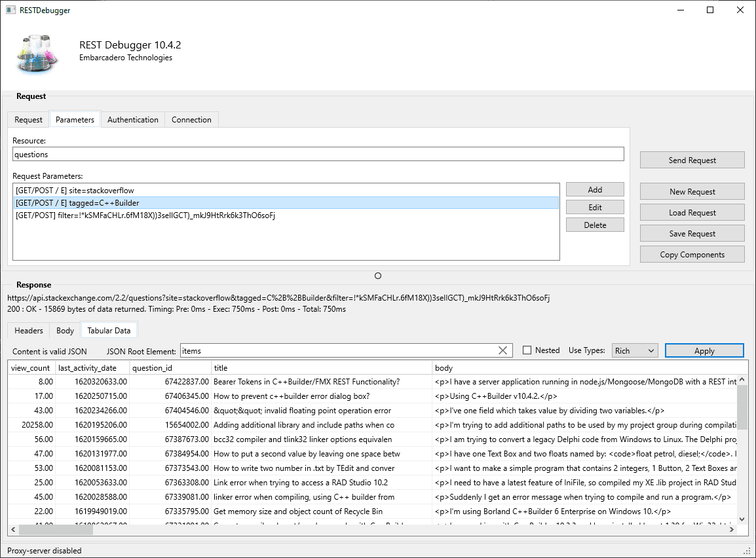Click the splitter grip circle between Request and Response
This screenshot has height=558, width=756.
(377, 276)
